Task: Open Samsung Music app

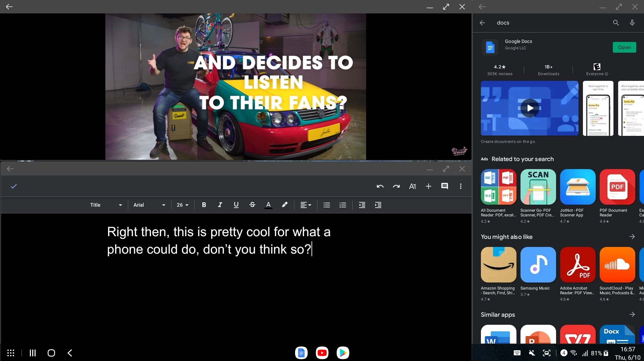Action: click(538, 272)
